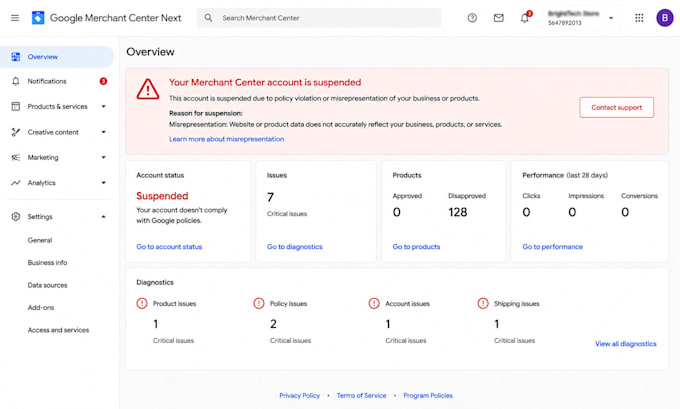Open the Terms of Service footer link
The height and width of the screenshot is (409, 680).
click(361, 395)
